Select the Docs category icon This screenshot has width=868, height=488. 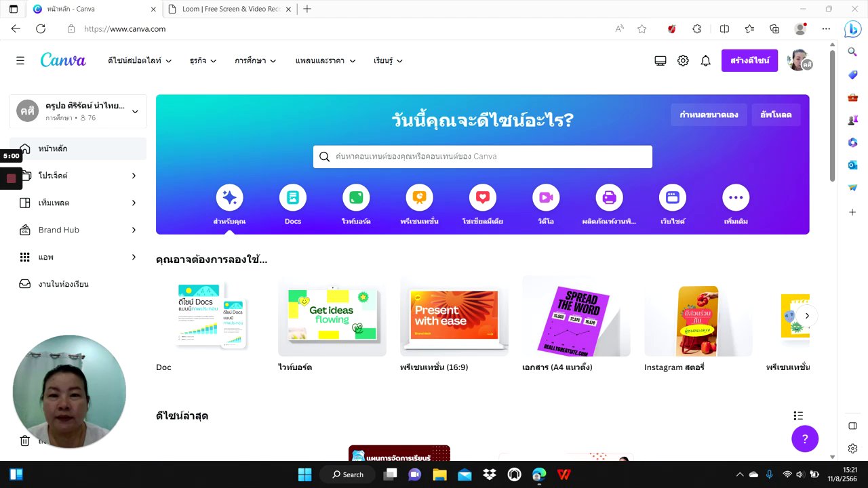click(x=293, y=197)
